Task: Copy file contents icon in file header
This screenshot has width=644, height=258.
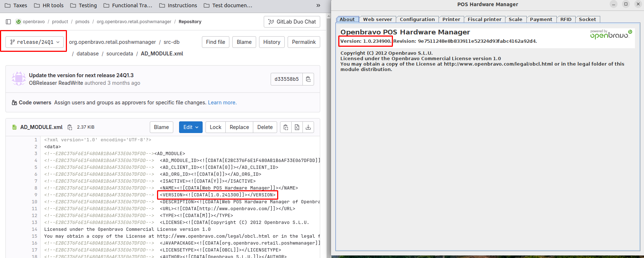Action: point(286,127)
